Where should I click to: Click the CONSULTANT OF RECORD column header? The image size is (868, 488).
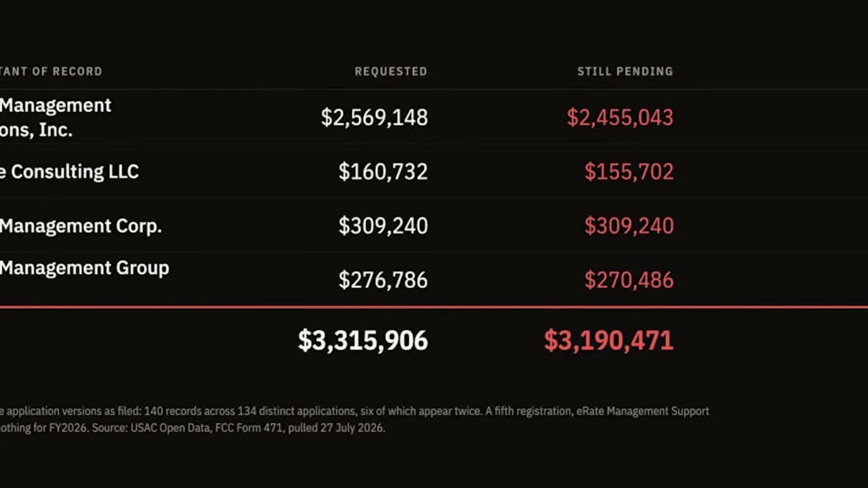pos(51,71)
